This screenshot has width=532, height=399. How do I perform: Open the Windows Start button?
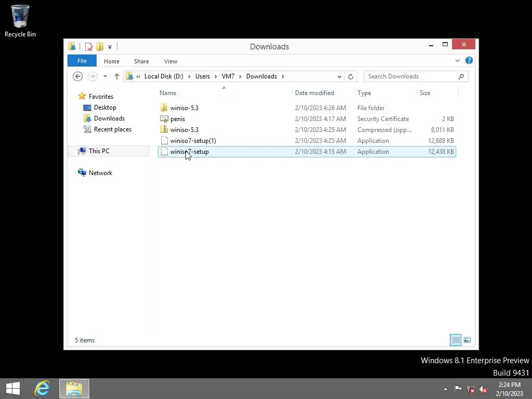(x=13, y=389)
